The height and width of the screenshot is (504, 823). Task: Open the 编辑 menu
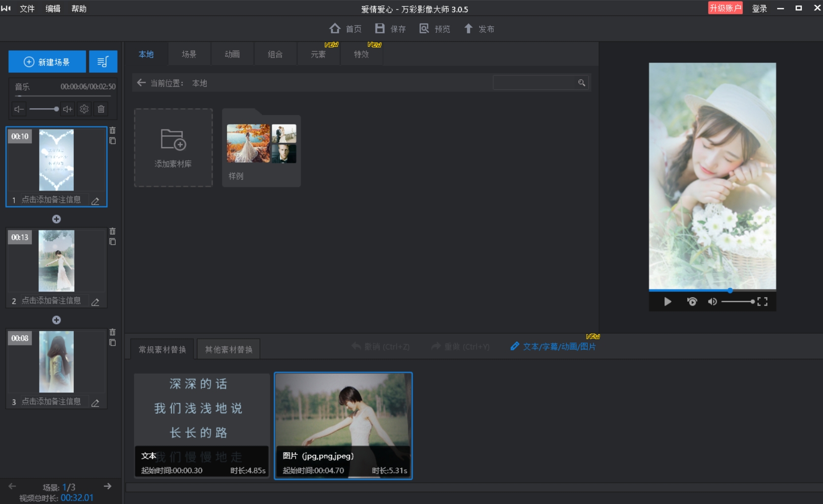pyautogui.click(x=53, y=8)
